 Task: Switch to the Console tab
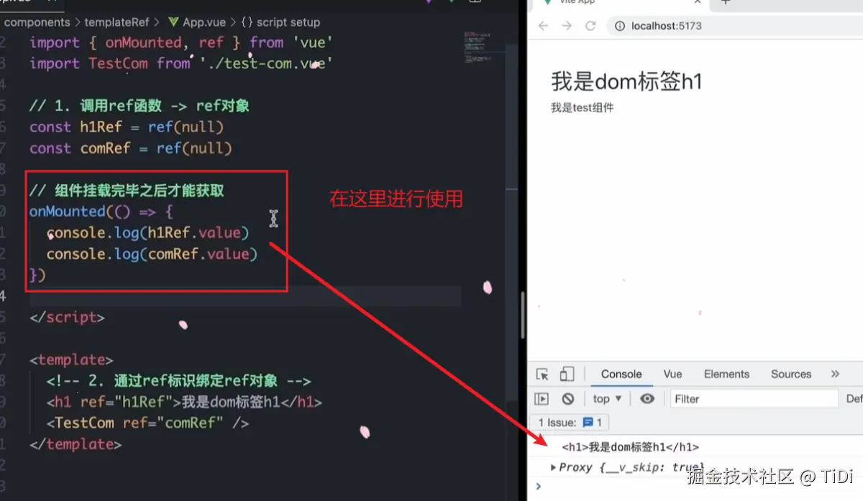[621, 374]
